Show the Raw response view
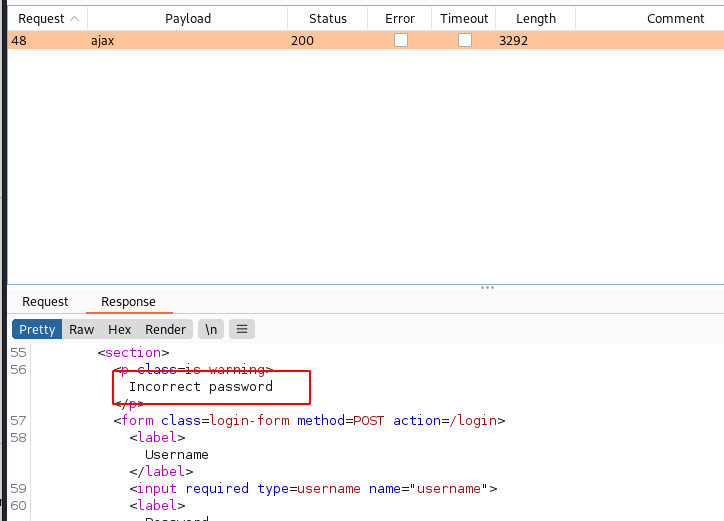The image size is (724, 521). [82, 329]
